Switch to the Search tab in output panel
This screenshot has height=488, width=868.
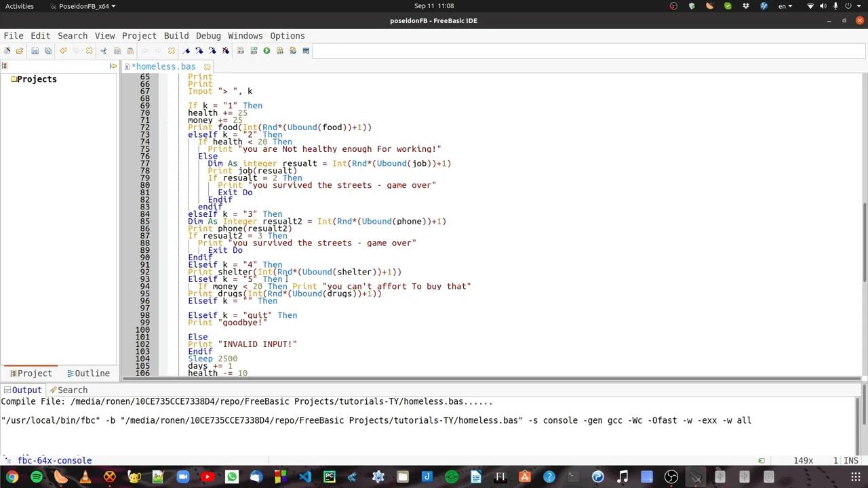point(72,390)
